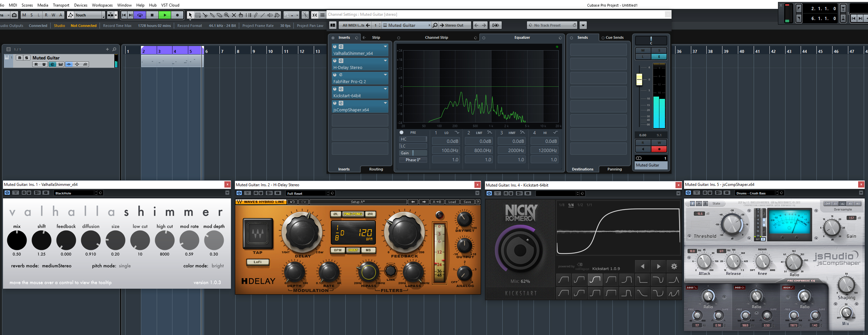Image resolution: width=868 pixels, height=335 pixels.
Task: Open the Devices menu
Action: [80, 5]
